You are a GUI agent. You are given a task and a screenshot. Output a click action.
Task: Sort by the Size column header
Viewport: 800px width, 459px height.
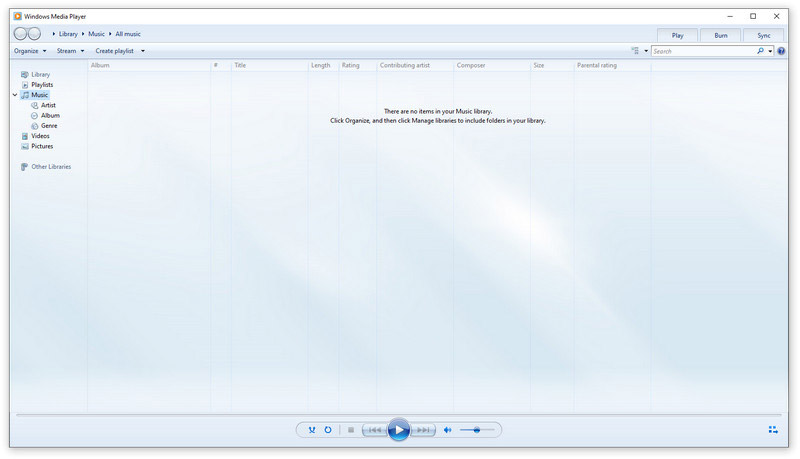click(x=552, y=65)
